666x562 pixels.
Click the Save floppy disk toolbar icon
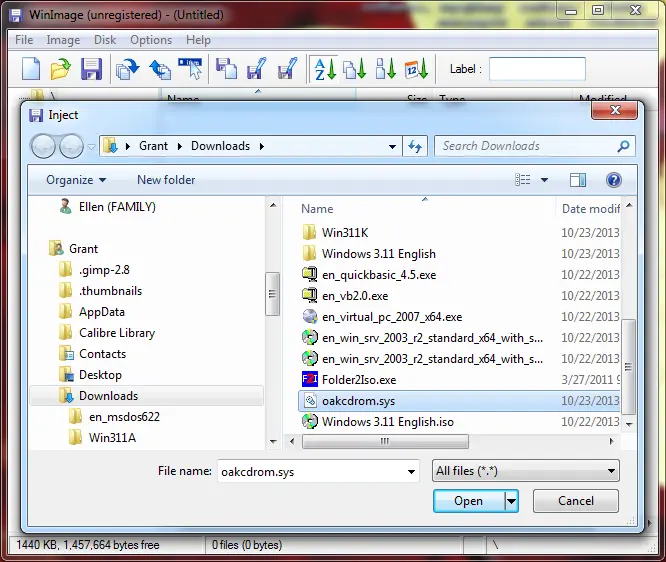pyautogui.click(x=91, y=68)
